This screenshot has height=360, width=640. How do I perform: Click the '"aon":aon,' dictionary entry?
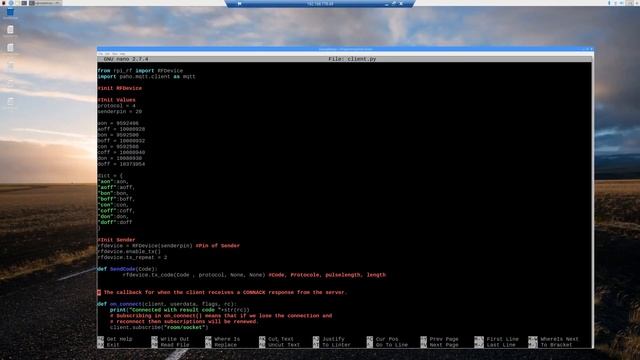(113, 182)
